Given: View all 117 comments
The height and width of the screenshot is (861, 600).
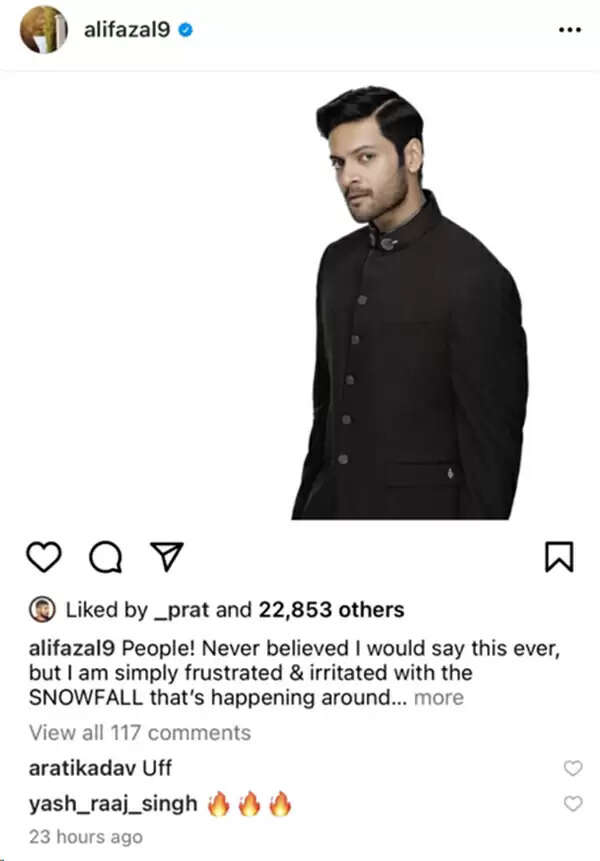Looking at the screenshot, I should tap(140, 733).
